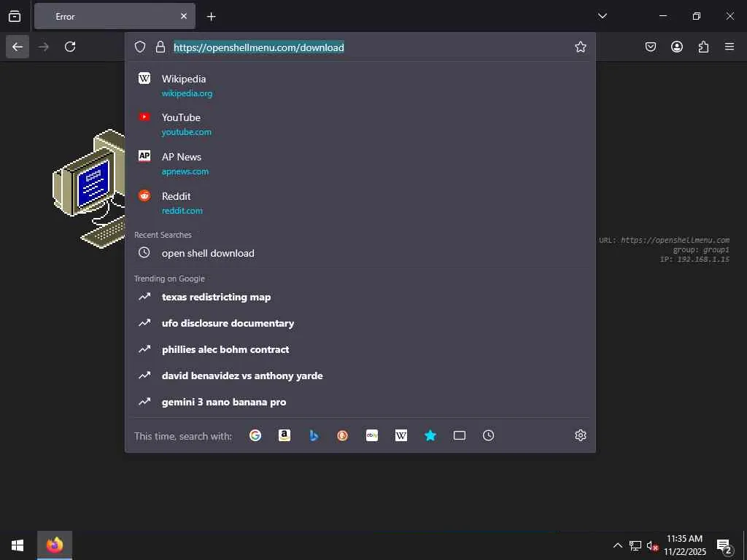Search open tabs with the tab icon
The image size is (747, 560).
[460, 435]
